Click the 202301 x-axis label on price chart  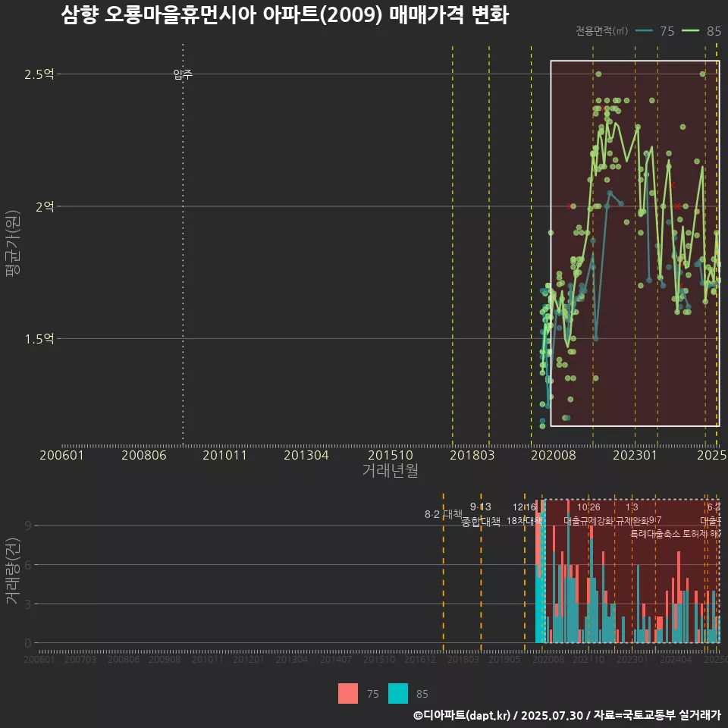(635, 455)
